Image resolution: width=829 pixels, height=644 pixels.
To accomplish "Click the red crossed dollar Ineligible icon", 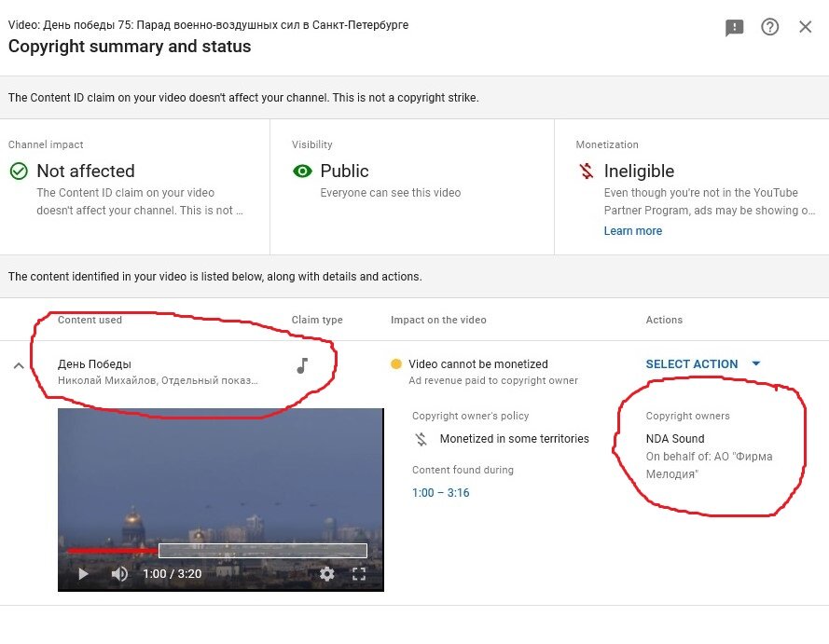I will 587,171.
